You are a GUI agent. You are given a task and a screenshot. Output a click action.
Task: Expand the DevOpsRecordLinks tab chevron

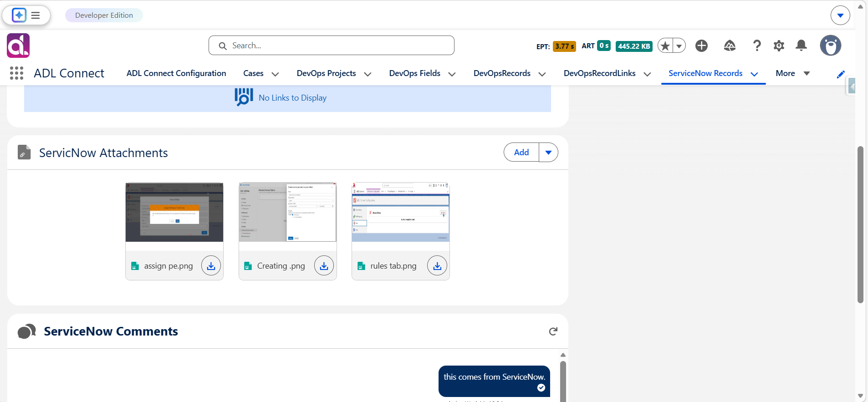[x=647, y=74]
